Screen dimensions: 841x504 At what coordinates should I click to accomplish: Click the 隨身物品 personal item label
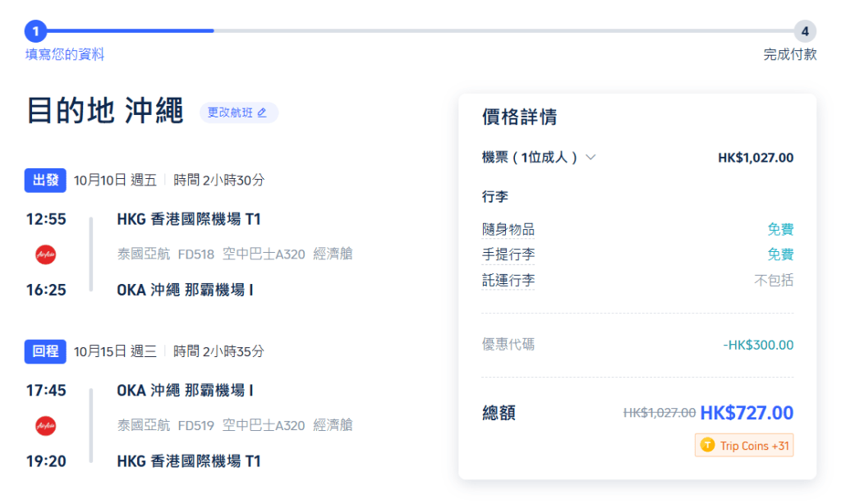pyautogui.click(x=508, y=230)
